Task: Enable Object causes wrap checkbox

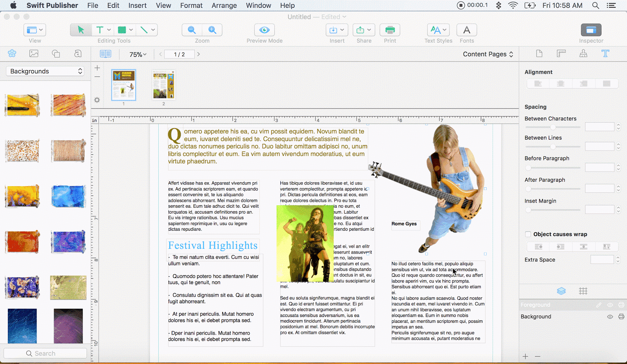Action: [x=528, y=234]
